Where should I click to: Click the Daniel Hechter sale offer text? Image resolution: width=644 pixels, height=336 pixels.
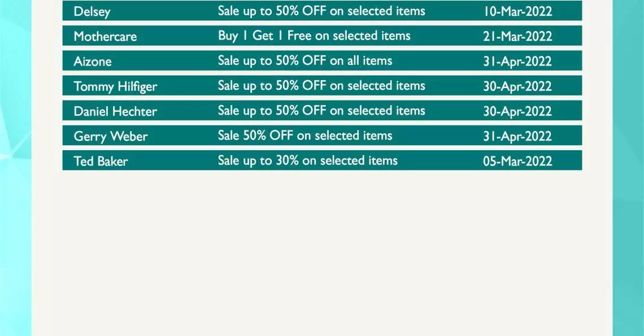(x=321, y=111)
